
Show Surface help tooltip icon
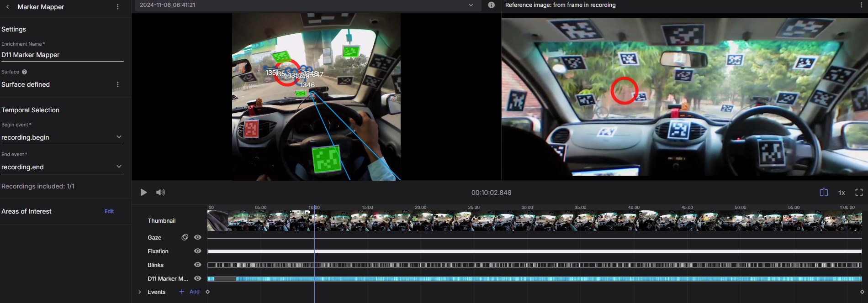25,72
